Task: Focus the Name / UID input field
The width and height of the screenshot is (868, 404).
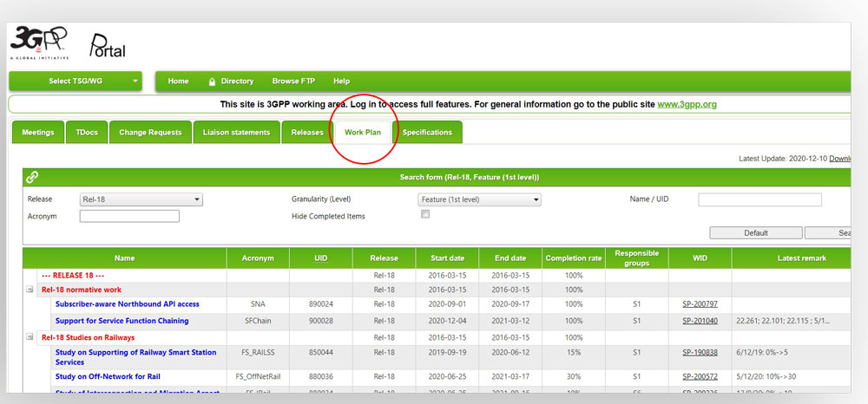Action: (759, 199)
